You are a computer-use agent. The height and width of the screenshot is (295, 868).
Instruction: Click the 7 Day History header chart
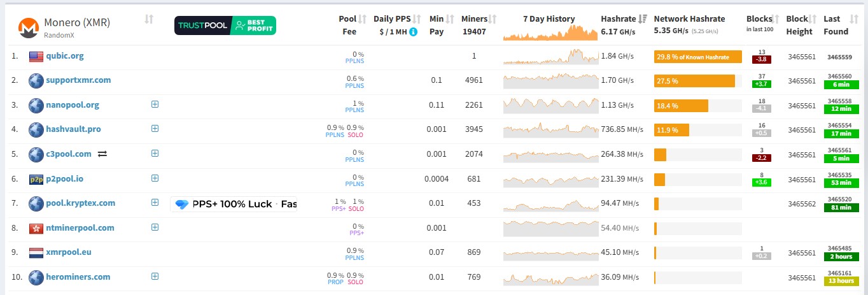pos(550,32)
